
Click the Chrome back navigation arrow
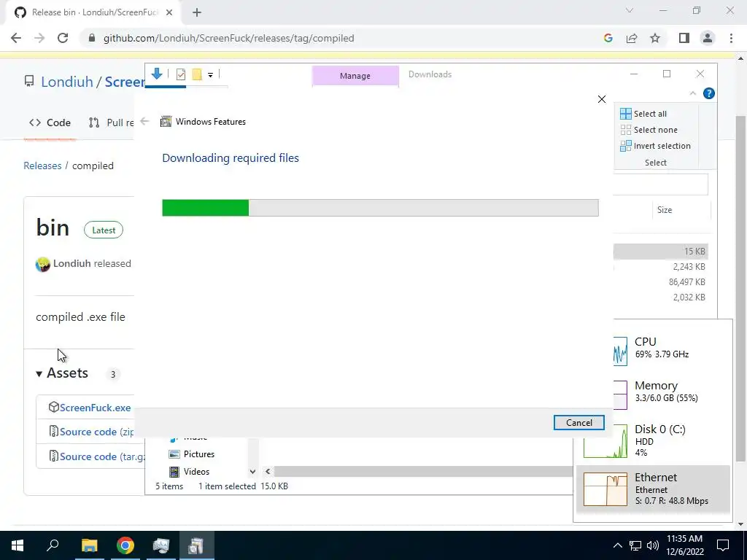[16, 38]
